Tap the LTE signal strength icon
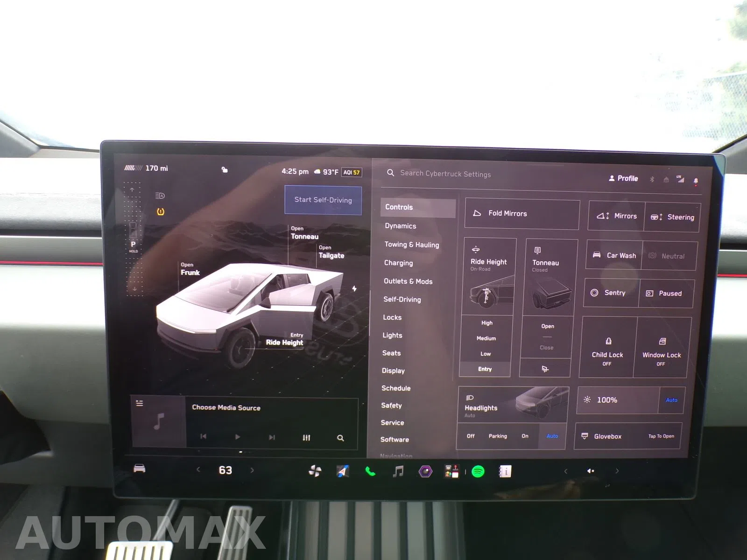Image resolution: width=747 pixels, height=560 pixels. click(681, 179)
